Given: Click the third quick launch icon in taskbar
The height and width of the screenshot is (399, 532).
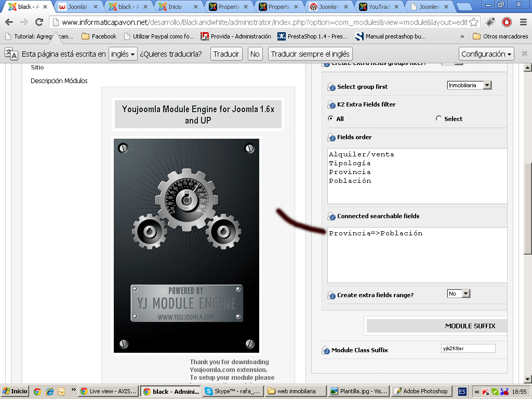Looking at the screenshot, I should click(61, 392).
